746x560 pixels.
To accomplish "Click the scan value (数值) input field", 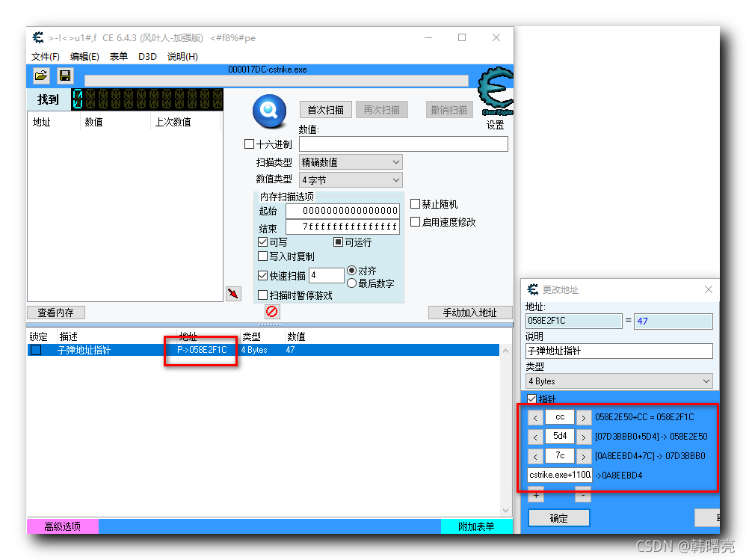I will [404, 144].
